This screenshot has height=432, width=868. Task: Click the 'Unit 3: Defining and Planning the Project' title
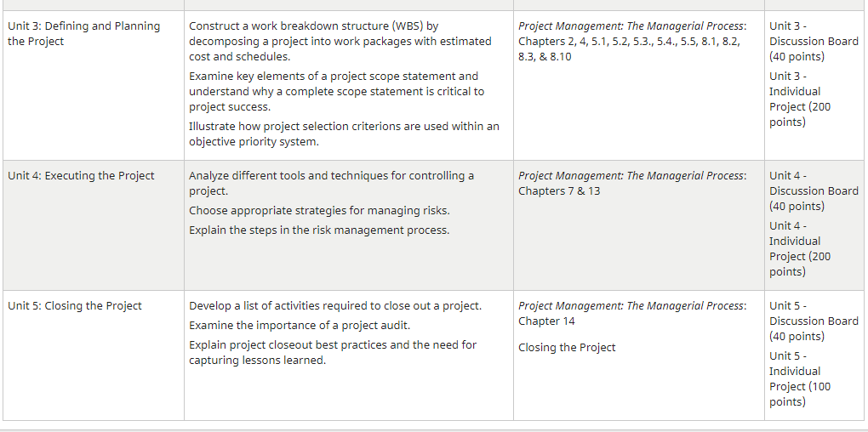click(83, 34)
